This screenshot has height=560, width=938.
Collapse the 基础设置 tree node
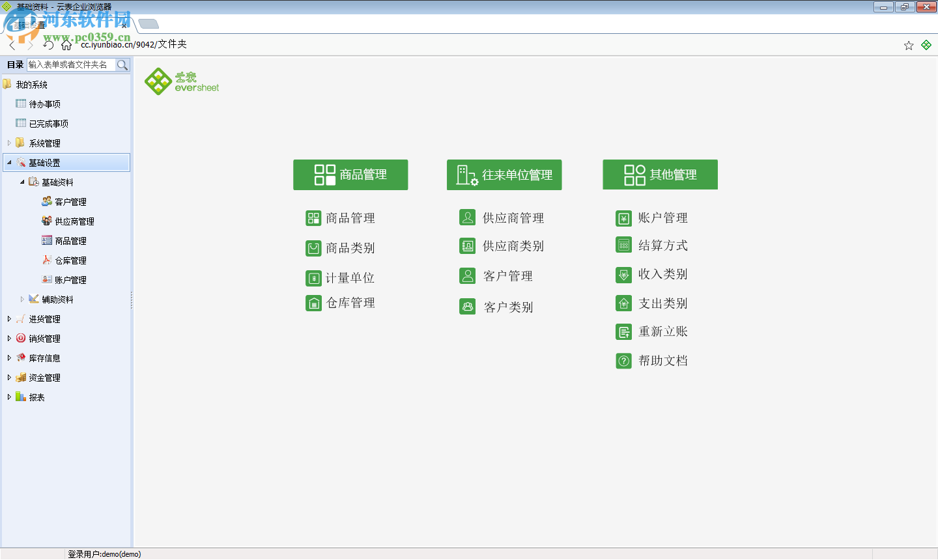[9, 162]
